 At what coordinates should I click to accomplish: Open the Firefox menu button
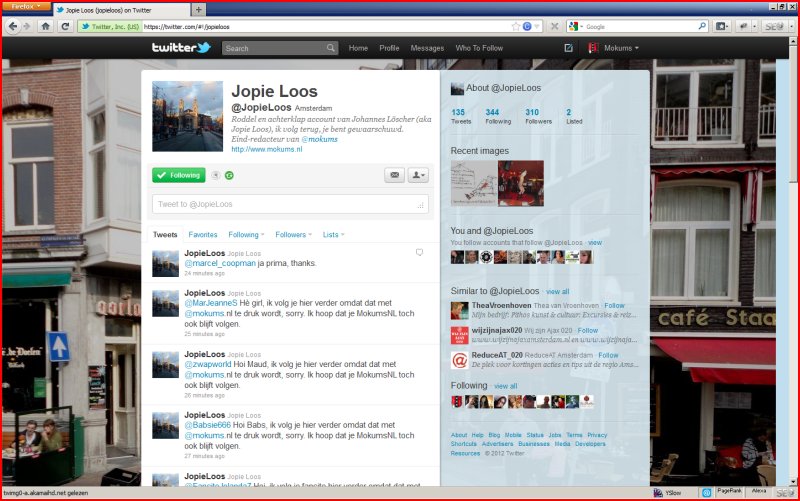26,7
